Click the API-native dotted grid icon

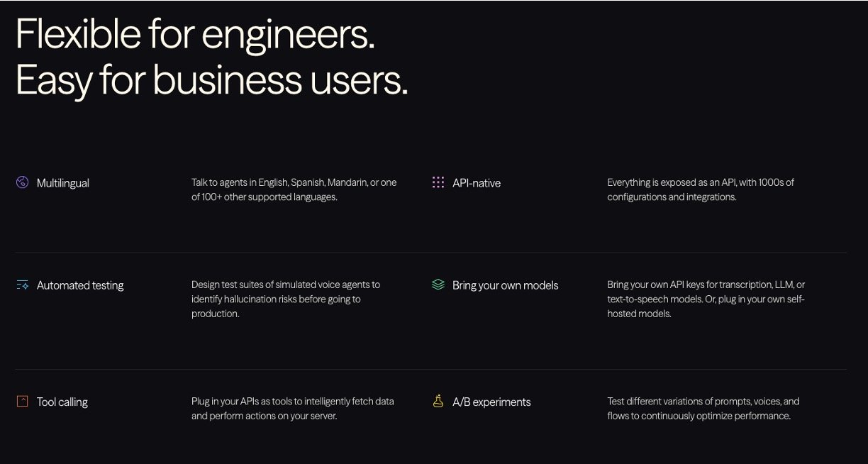pyautogui.click(x=438, y=182)
